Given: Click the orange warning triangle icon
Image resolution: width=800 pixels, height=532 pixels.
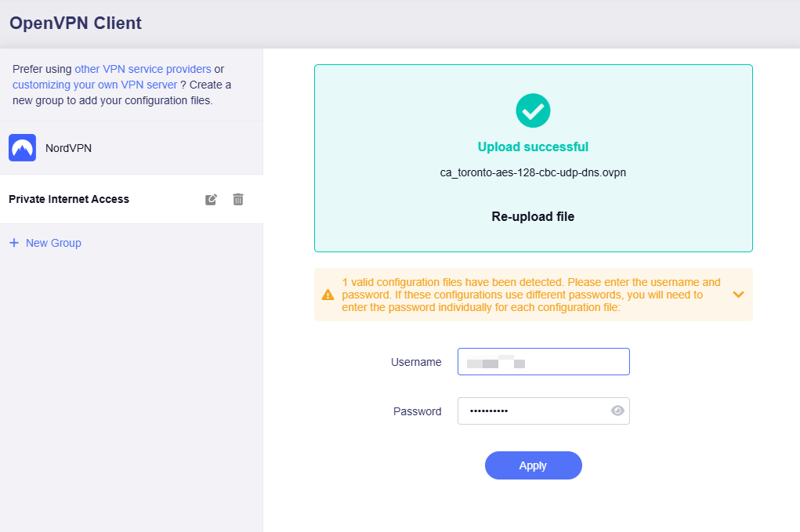Looking at the screenshot, I should tap(328, 295).
